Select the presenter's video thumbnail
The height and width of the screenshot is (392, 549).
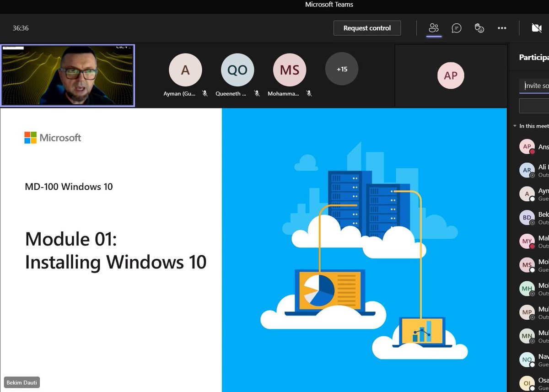point(68,75)
